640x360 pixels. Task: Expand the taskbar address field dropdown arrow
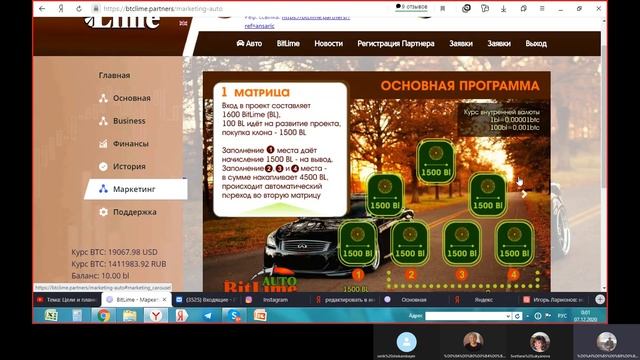click(508, 316)
